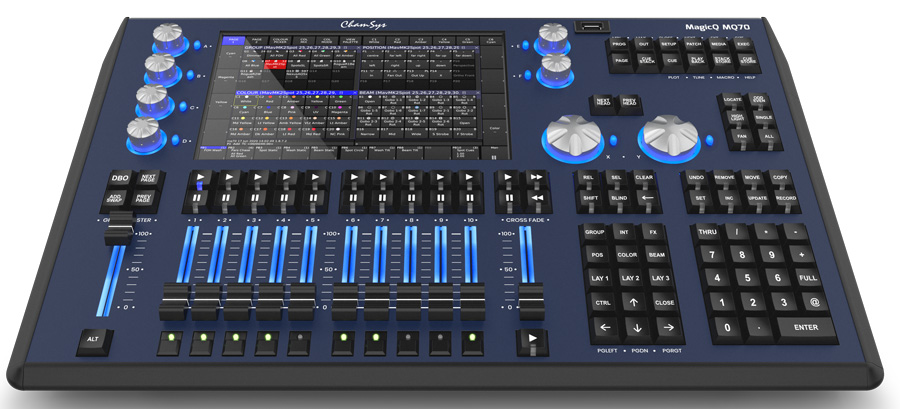Open COLOUR PICKER on the touchscreen

coord(280,40)
